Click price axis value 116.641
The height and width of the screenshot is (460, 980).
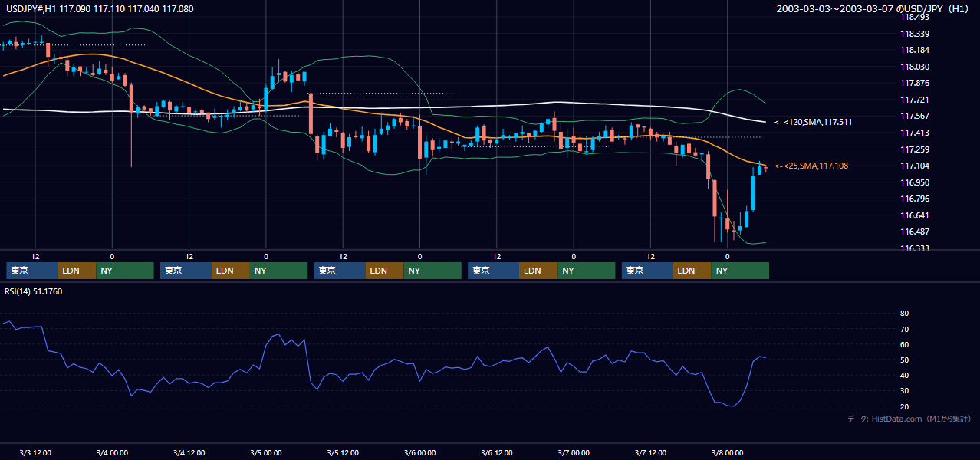coord(914,215)
